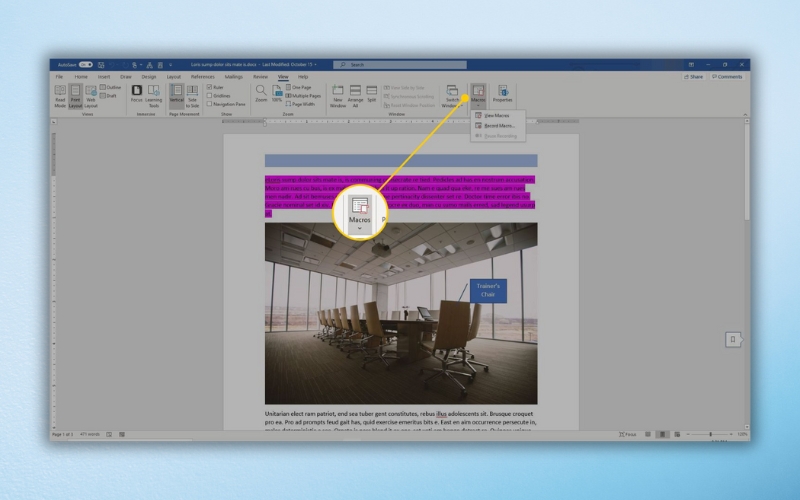Image resolution: width=800 pixels, height=500 pixels.
Task: Click the Save icon in title bar
Action: [101, 65]
